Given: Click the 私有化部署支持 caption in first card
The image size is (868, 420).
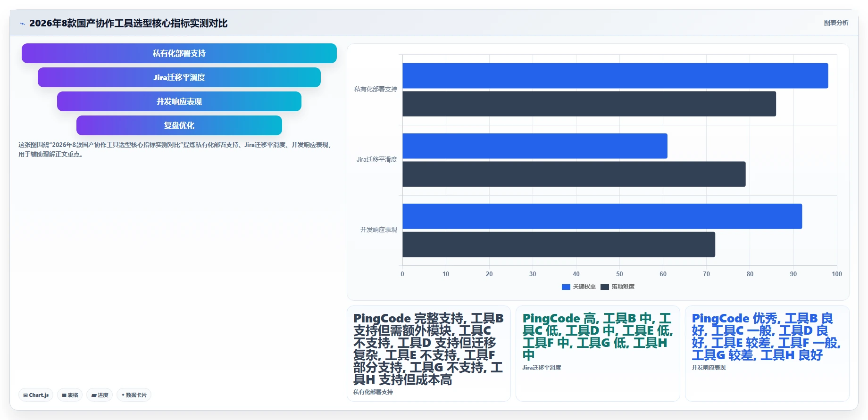Looking at the screenshot, I should pyautogui.click(x=373, y=392).
